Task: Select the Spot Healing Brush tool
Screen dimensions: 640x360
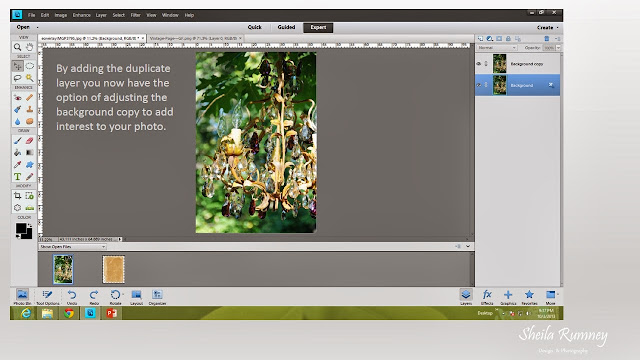Action: [x=29, y=98]
